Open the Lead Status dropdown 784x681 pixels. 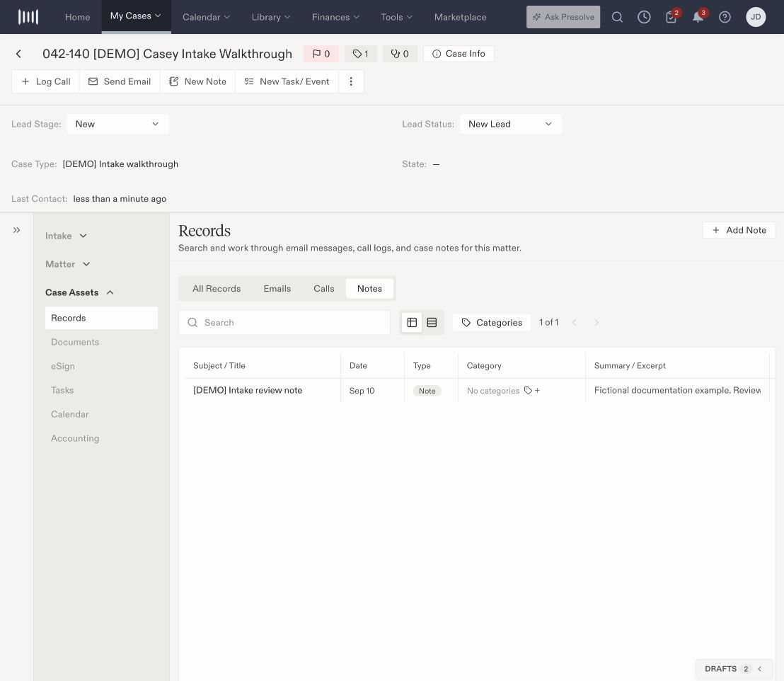[x=510, y=124]
